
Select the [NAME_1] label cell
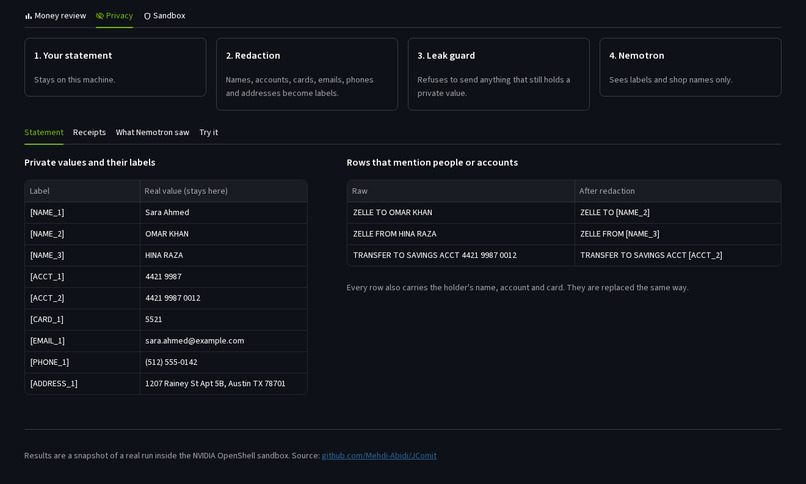[82, 213]
